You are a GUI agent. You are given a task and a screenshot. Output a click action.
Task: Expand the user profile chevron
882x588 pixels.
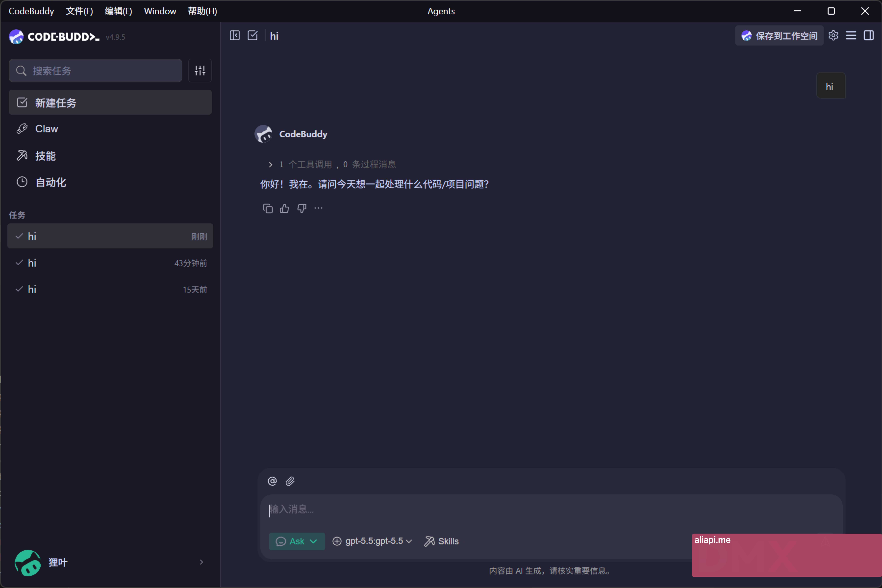point(202,562)
